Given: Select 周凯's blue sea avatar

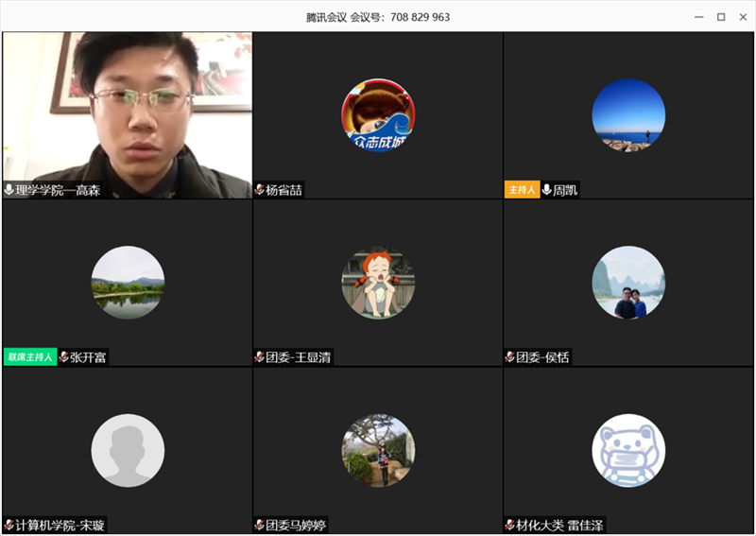Looking at the screenshot, I should point(628,115).
